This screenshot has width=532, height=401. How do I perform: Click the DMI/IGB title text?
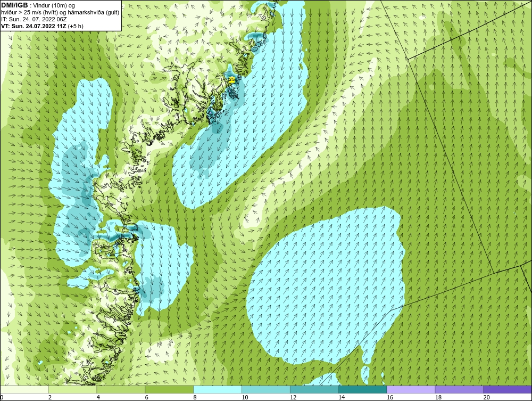[x=15, y=5]
